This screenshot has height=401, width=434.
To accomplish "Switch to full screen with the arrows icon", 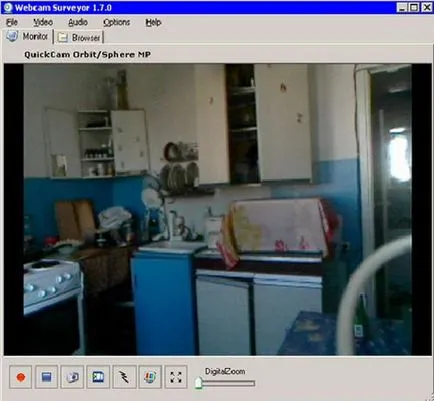I will [x=176, y=377].
